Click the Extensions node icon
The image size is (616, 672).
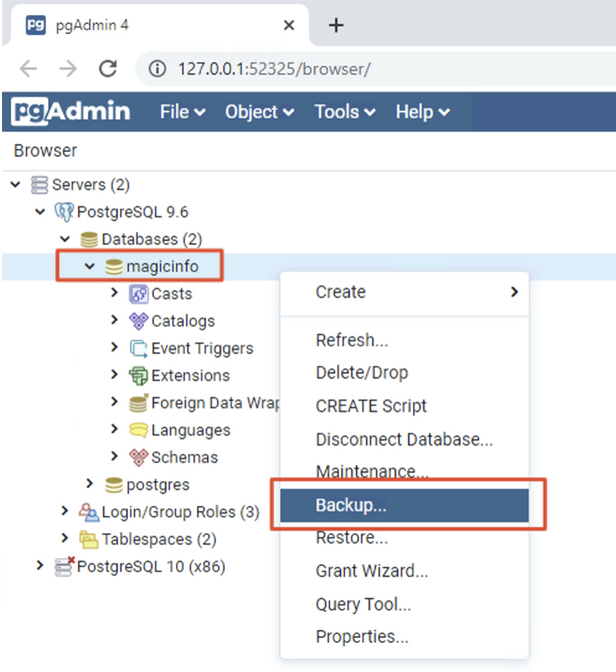point(138,376)
